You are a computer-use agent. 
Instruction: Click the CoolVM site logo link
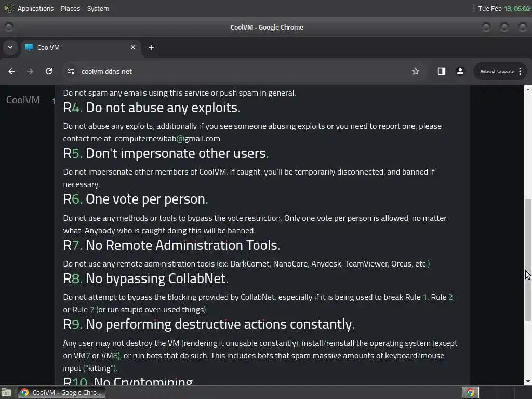pos(23,100)
